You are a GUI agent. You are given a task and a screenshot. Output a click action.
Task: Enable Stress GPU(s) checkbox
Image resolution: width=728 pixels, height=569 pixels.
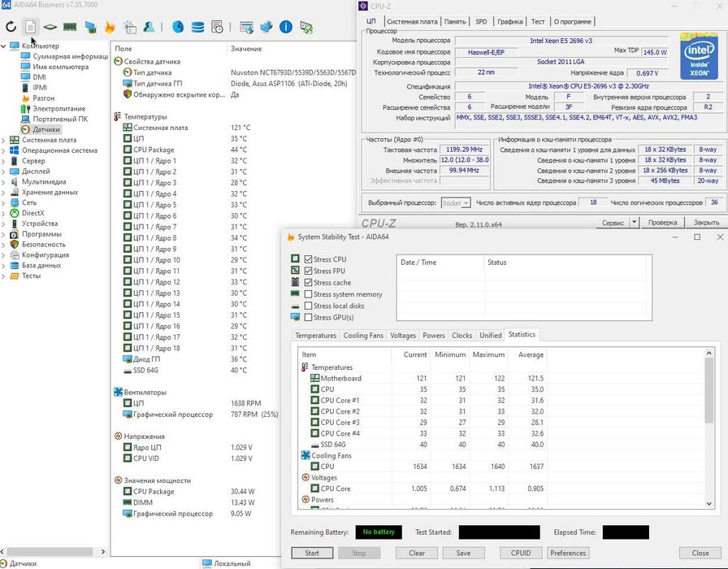point(308,317)
